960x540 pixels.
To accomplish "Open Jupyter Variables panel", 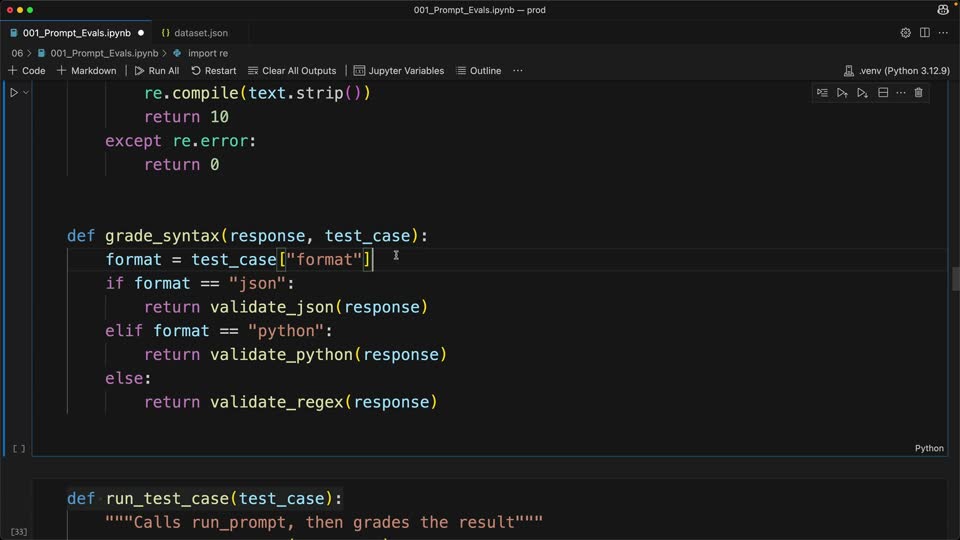I will click(399, 70).
